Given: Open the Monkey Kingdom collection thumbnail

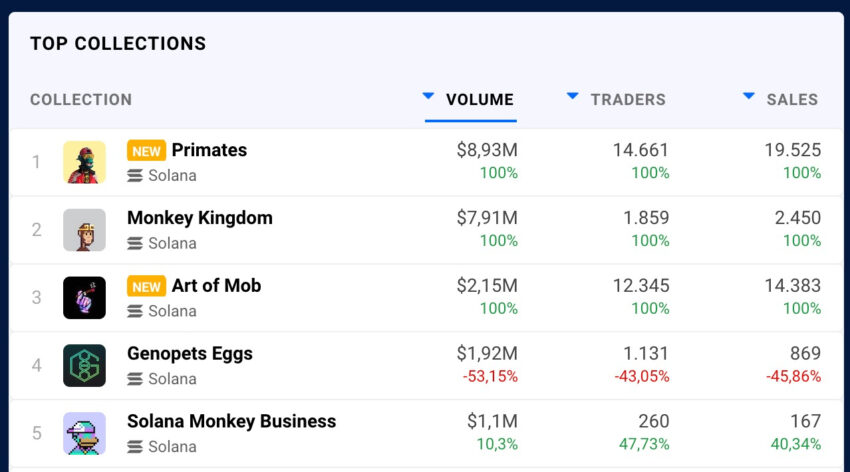Looking at the screenshot, I should coord(84,230).
